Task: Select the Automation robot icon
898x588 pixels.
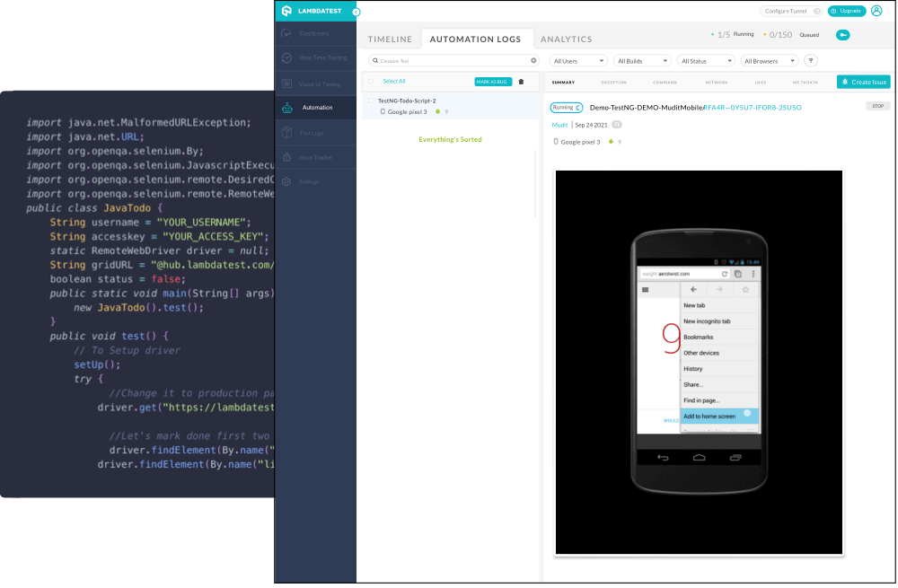Action: click(287, 108)
